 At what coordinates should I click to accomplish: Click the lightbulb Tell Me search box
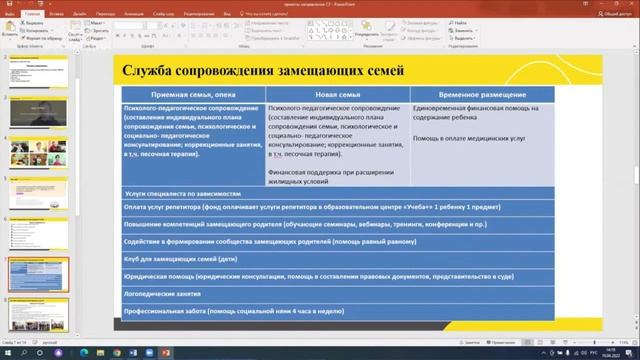coord(264,14)
